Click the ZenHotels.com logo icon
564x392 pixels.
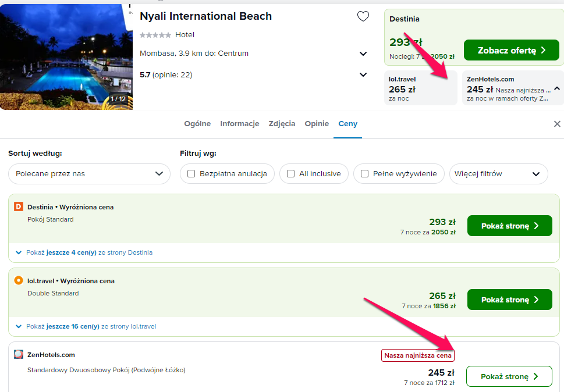tap(19, 354)
